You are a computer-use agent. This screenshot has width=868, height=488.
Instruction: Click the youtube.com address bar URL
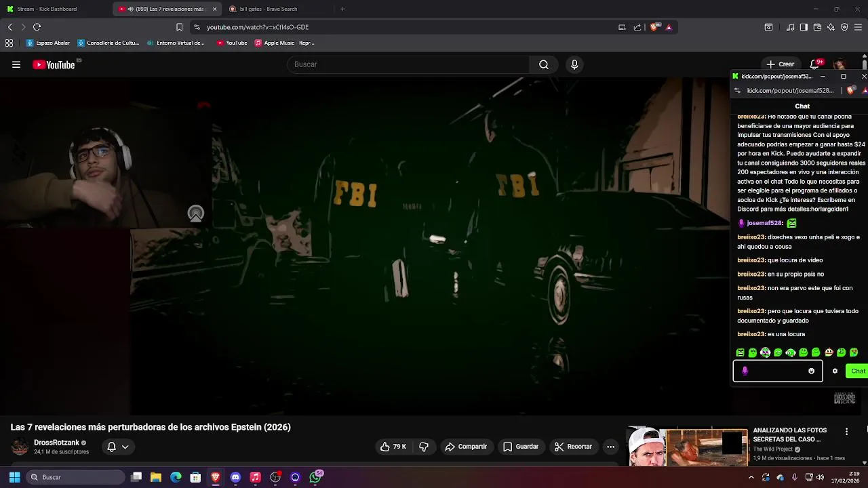click(258, 27)
